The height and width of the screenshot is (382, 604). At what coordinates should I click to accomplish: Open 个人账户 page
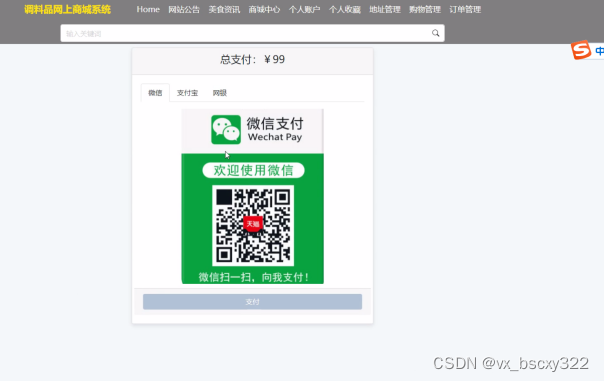(304, 10)
